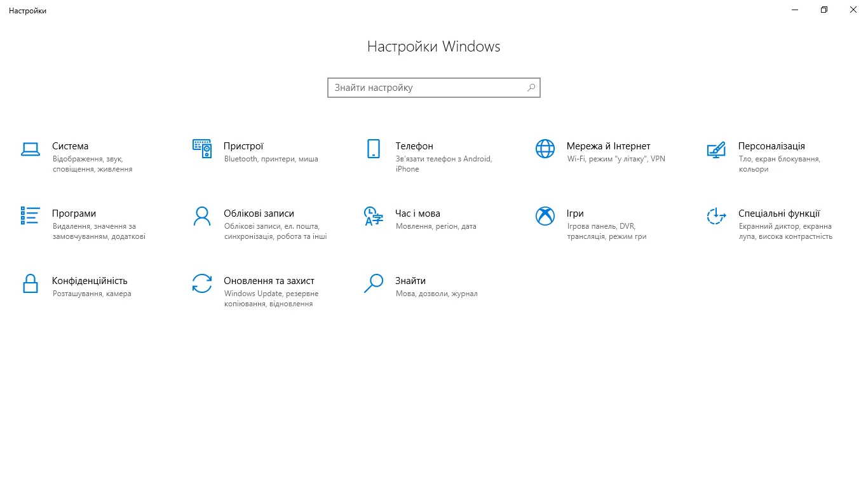Click the "Тло, екран блокування, кольори" description
This screenshot has width=868, height=488.
coord(780,164)
